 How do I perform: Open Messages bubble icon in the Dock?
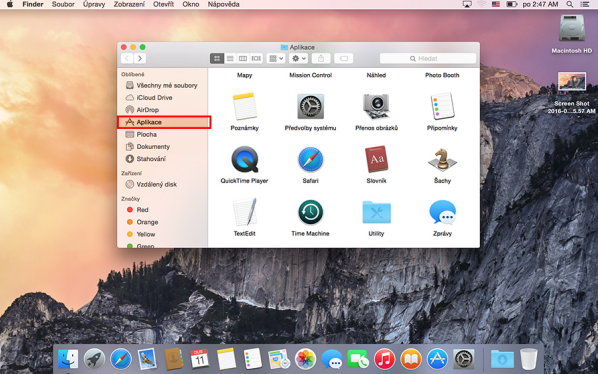pos(332,359)
